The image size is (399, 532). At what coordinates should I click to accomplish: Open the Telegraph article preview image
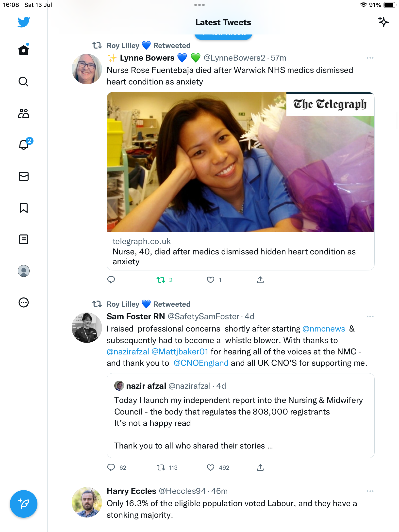pos(240,162)
